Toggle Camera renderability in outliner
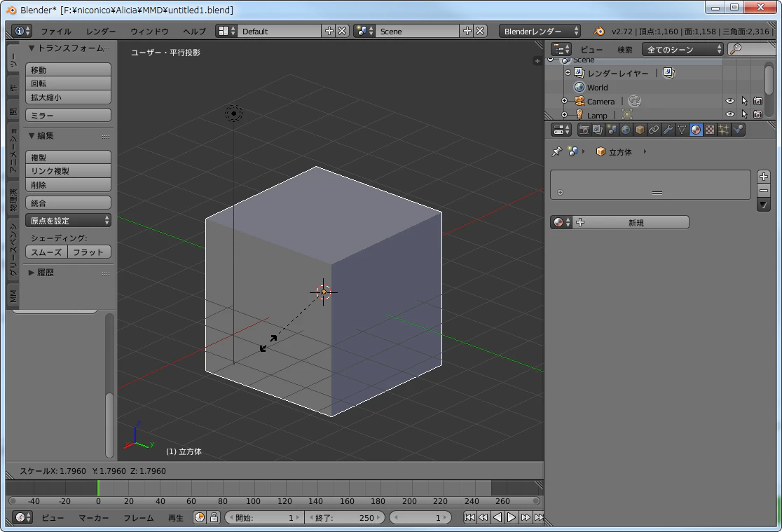Screen dimensions: 782x532 click(x=757, y=102)
